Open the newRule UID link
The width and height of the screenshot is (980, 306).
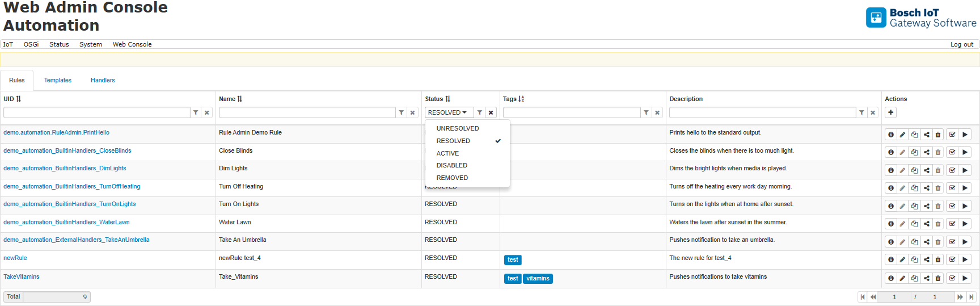[15, 258]
